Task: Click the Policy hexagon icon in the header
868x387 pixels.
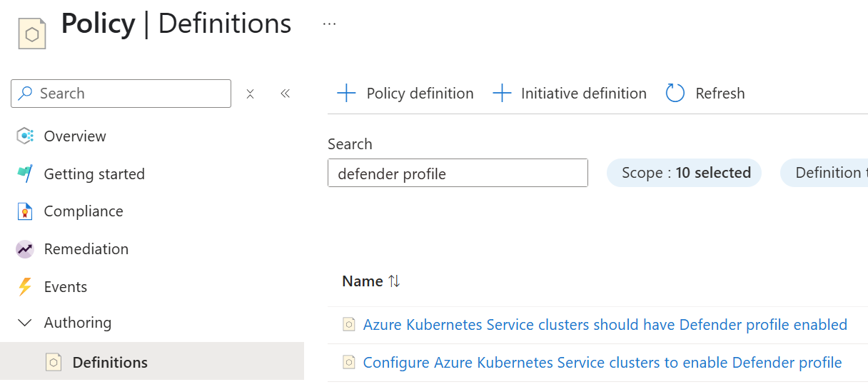Action: [x=32, y=34]
